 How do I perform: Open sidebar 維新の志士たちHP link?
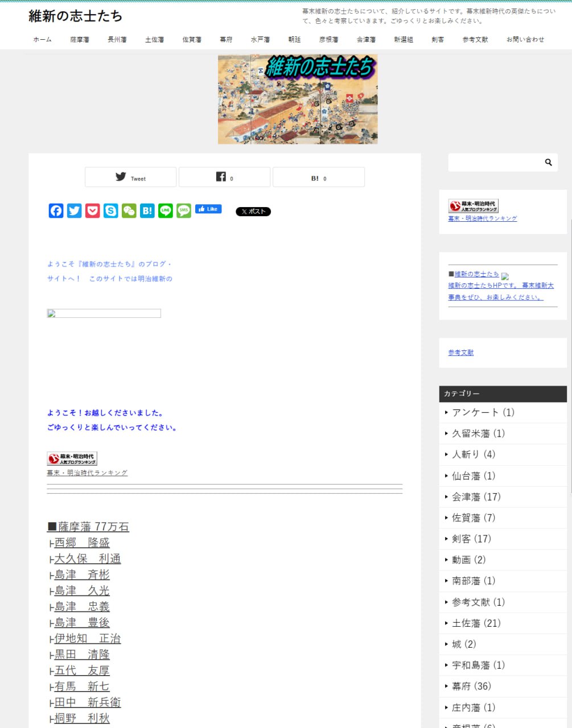point(501,291)
